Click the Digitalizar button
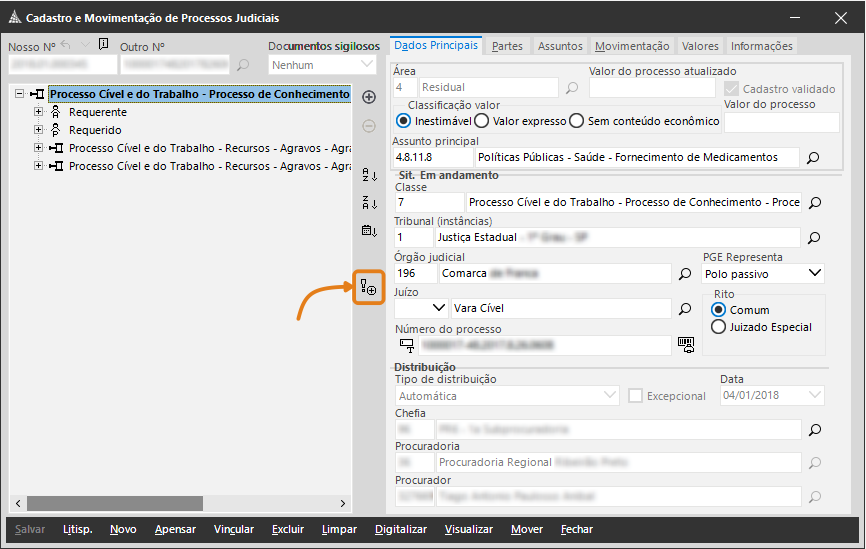This screenshot has width=866, height=549. (400, 529)
